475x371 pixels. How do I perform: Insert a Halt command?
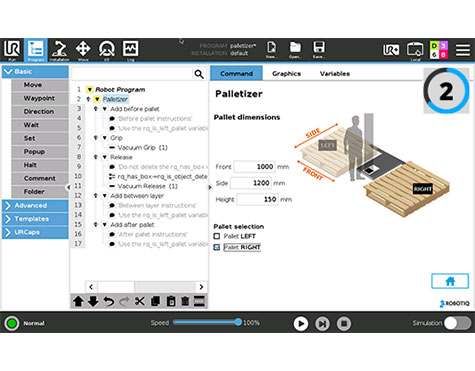(40, 165)
